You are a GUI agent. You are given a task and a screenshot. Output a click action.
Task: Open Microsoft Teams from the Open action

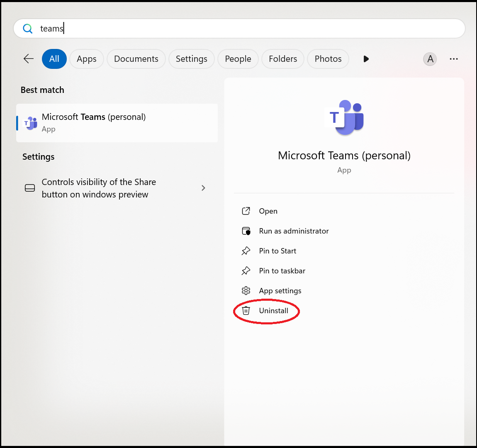click(268, 211)
